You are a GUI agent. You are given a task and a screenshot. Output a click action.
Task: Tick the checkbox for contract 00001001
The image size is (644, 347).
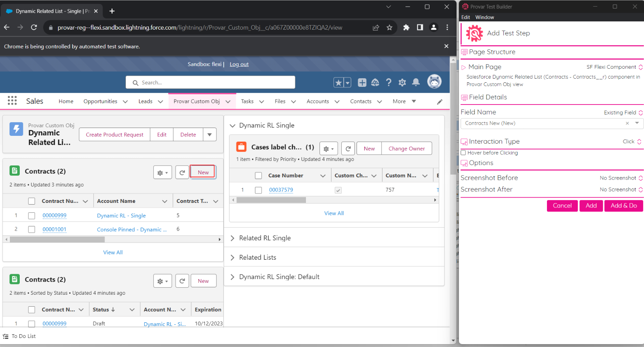tap(32, 229)
